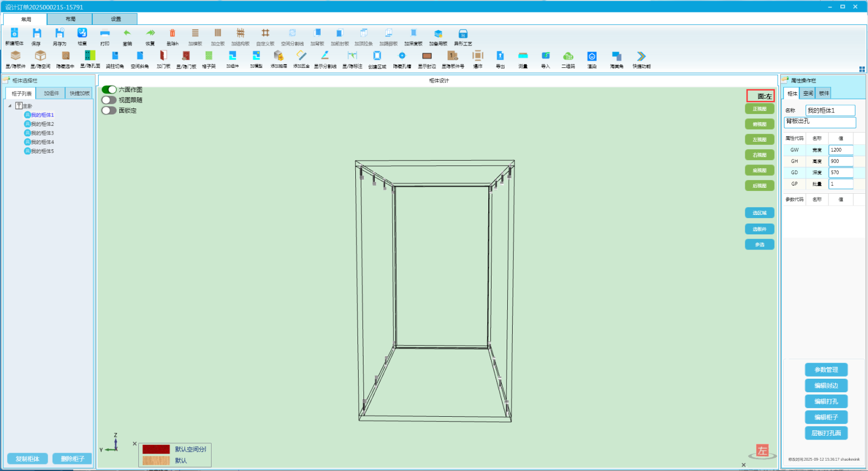Viewport: 868px width, 471px height.
Task: Click the 渲染 render icon
Action: [592, 56]
